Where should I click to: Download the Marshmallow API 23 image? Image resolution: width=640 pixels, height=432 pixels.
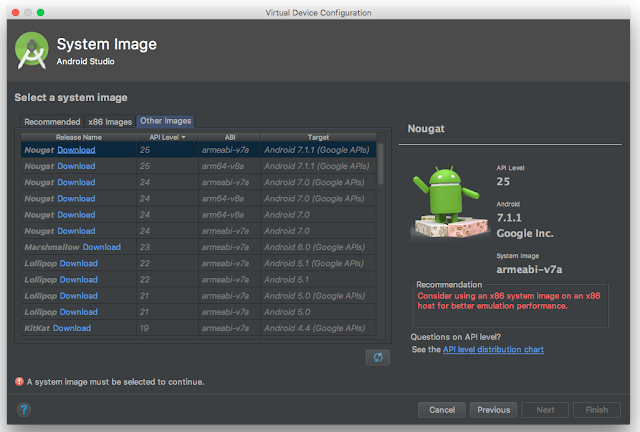point(102,247)
